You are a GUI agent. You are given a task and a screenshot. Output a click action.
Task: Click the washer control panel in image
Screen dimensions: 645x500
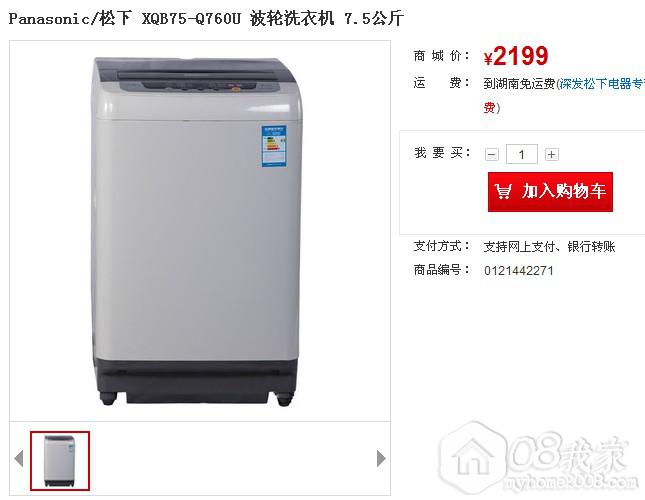click(x=199, y=83)
